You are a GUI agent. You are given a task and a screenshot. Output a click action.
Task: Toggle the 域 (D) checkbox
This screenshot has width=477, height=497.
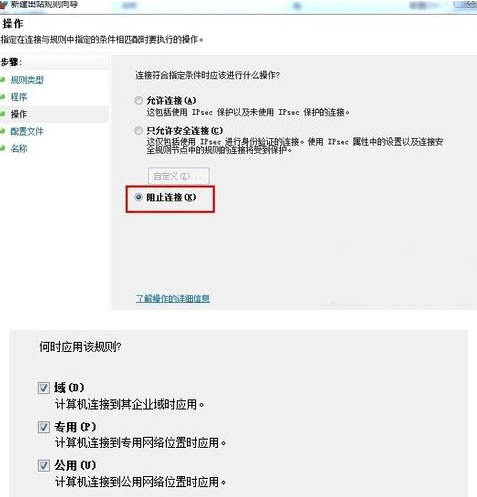click(44, 388)
